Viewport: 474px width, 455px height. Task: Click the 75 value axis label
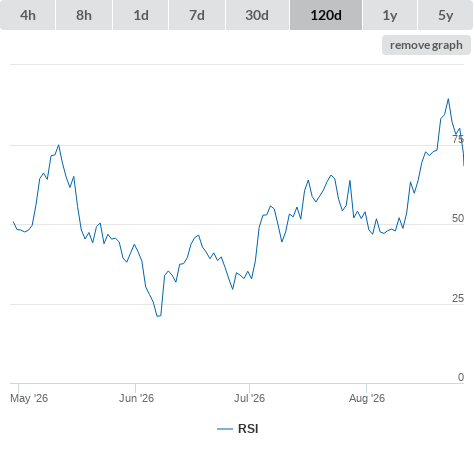[x=458, y=139]
